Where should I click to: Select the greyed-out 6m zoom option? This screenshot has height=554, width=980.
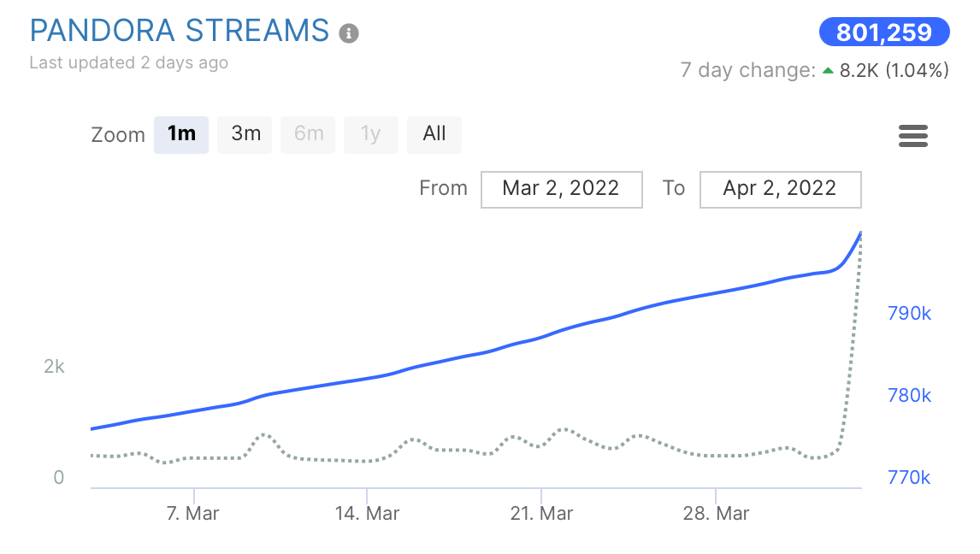pyautogui.click(x=309, y=134)
